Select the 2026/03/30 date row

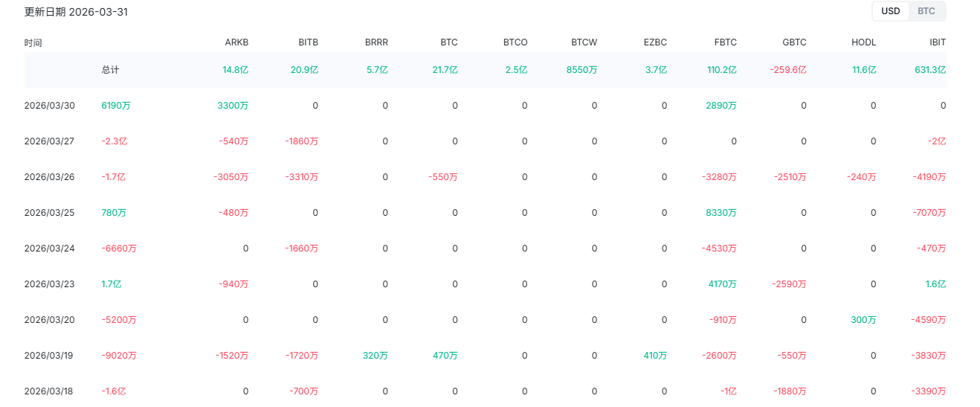[50, 106]
